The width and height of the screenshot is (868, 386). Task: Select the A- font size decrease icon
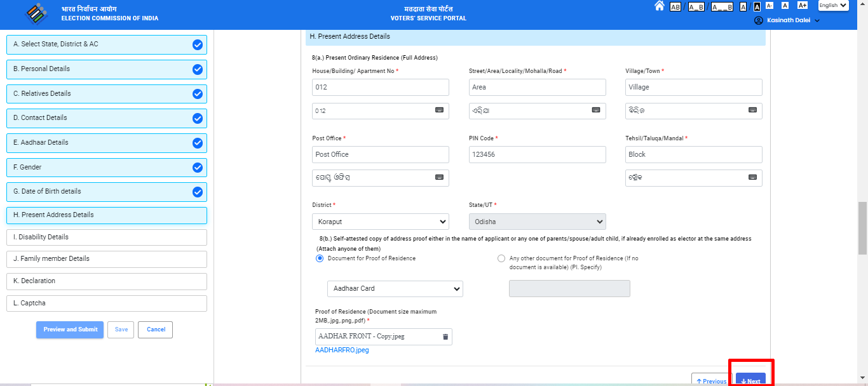click(x=769, y=6)
